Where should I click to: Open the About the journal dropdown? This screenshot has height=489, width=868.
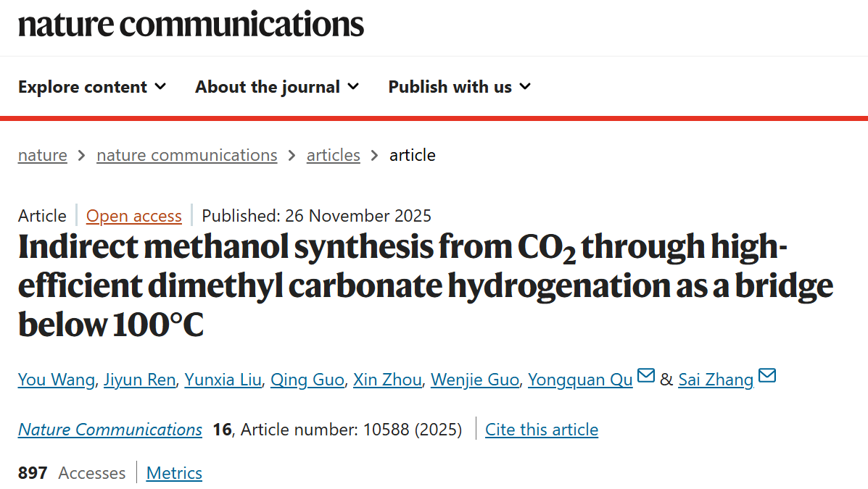pyautogui.click(x=277, y=87)
